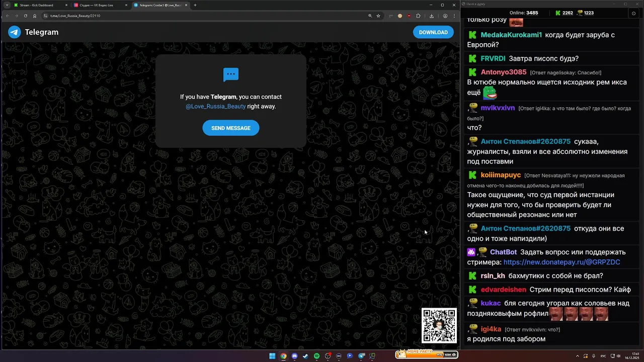Screen dimensions: 644x362
Task: Open the chat window settings gear
Action: click(x=633, y=13)
